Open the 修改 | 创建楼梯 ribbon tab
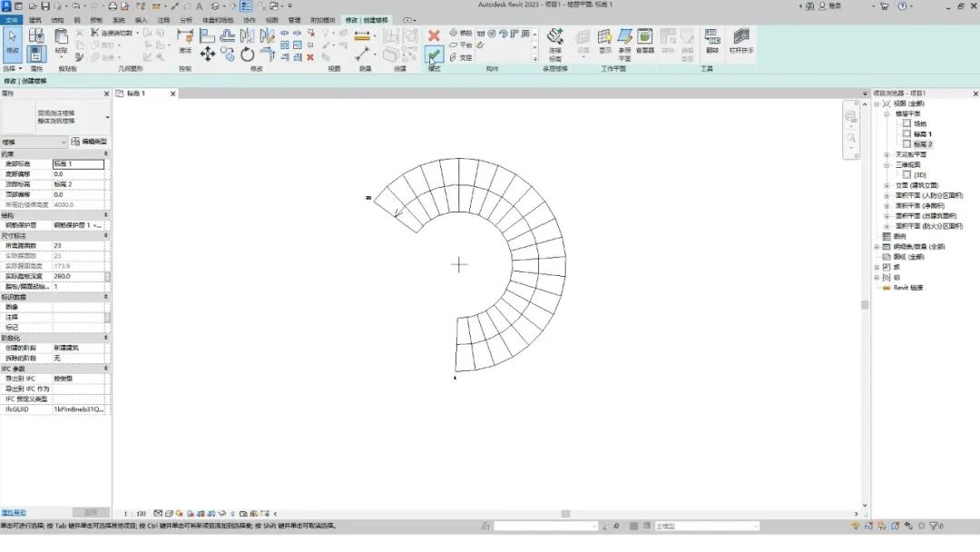The image size is (980, 552). [x=367, y=20]
